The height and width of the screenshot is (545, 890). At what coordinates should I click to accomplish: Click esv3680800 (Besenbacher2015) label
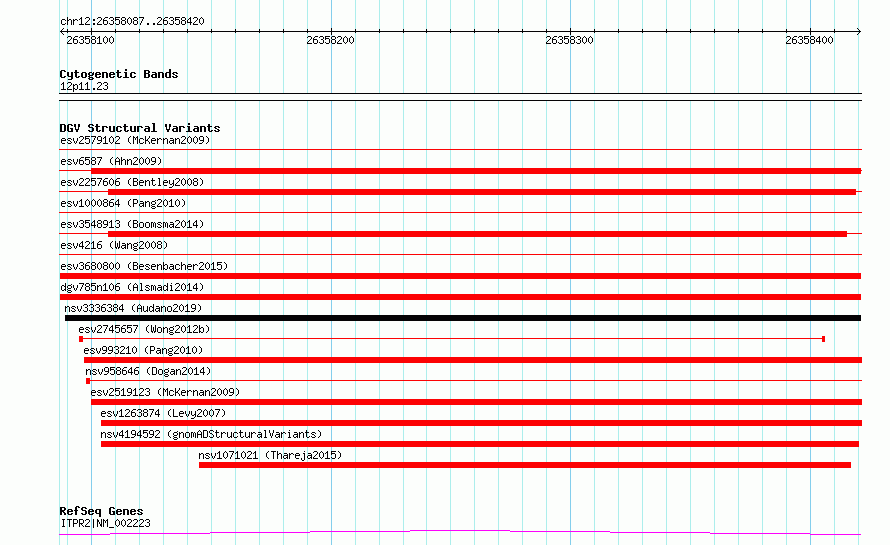pyautogui.click(x=144, y=266)
